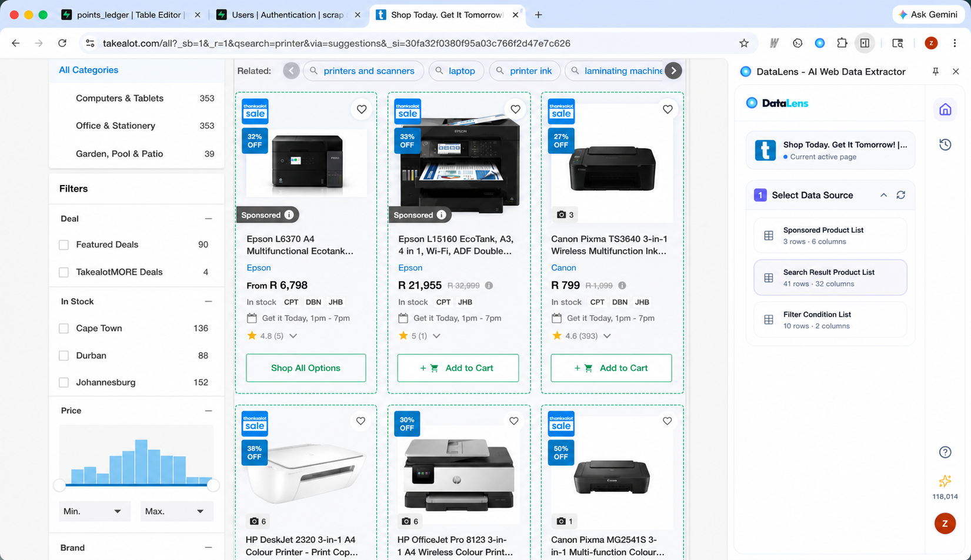Select Sponsored Product List data source
This screenshot has height=560, width=971.
(x=830, y=236)
